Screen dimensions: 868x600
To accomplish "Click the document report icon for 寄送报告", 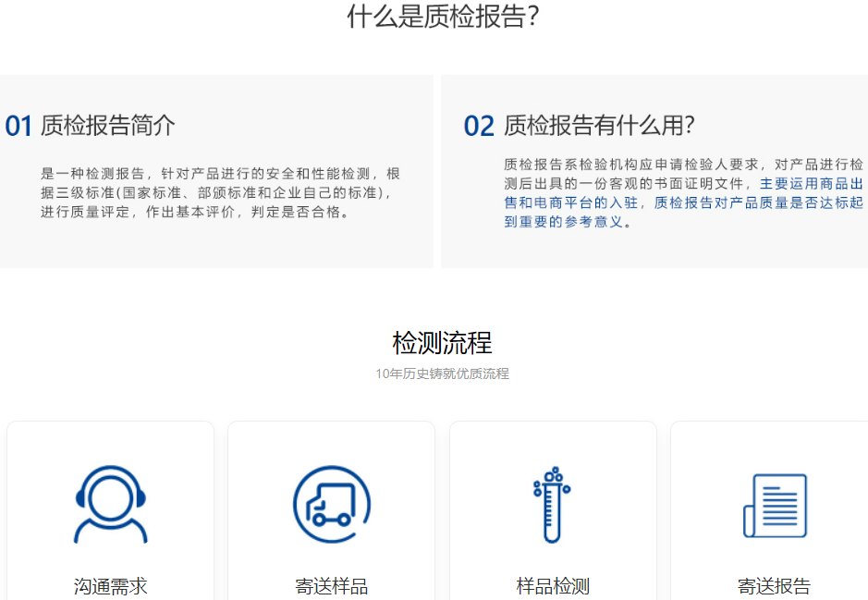I will (775, 506).
